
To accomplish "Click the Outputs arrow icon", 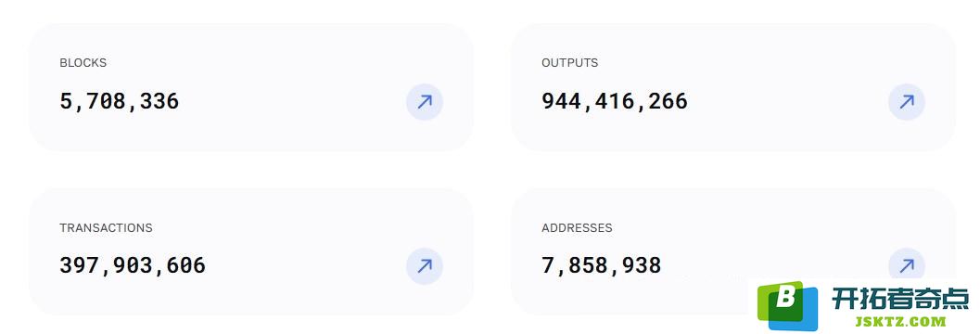I will point(906,102).
